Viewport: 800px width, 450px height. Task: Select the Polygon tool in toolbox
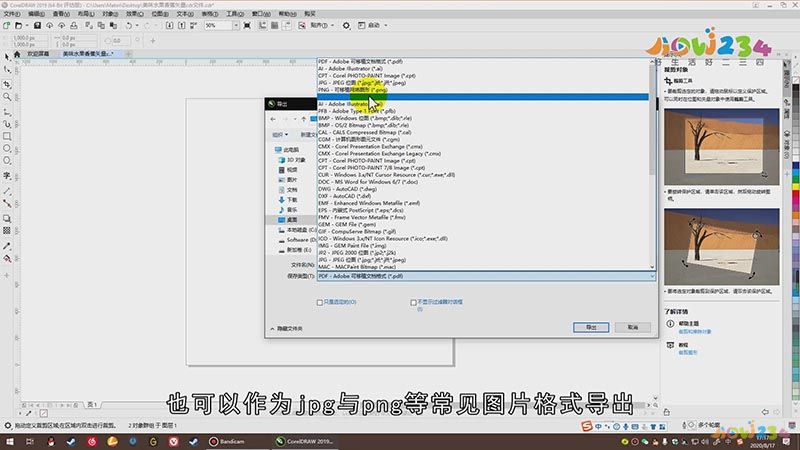tap(7, 161)
